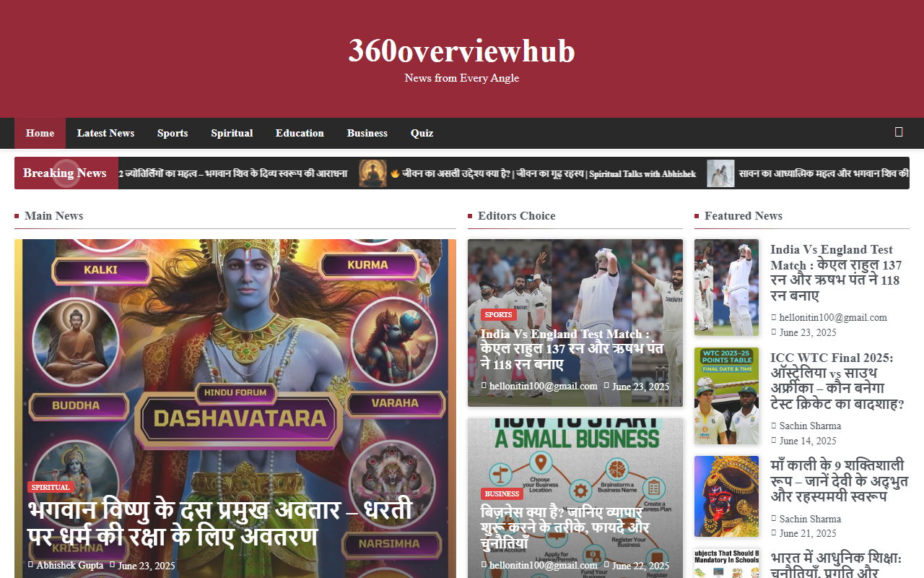924x578 pixels.
Task: Click the Featured News section heading
Action: pos(744,216)
